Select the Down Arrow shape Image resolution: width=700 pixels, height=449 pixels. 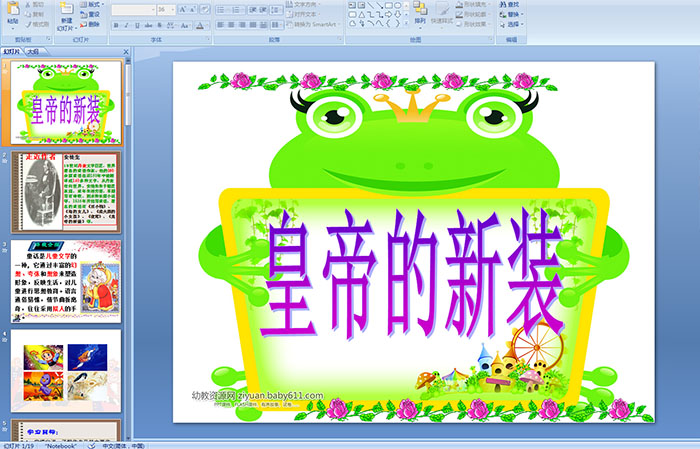click(x=397, y=14)
